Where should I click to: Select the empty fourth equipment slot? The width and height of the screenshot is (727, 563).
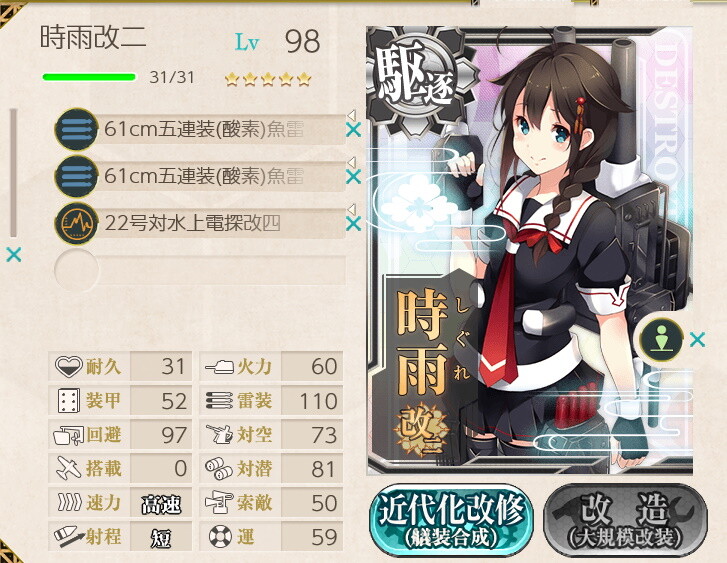pos(200,270)
